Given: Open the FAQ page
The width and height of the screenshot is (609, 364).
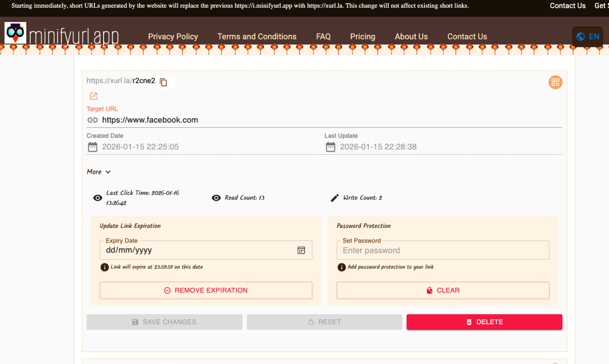Looking at the screenshot, I should click(323, 36).
